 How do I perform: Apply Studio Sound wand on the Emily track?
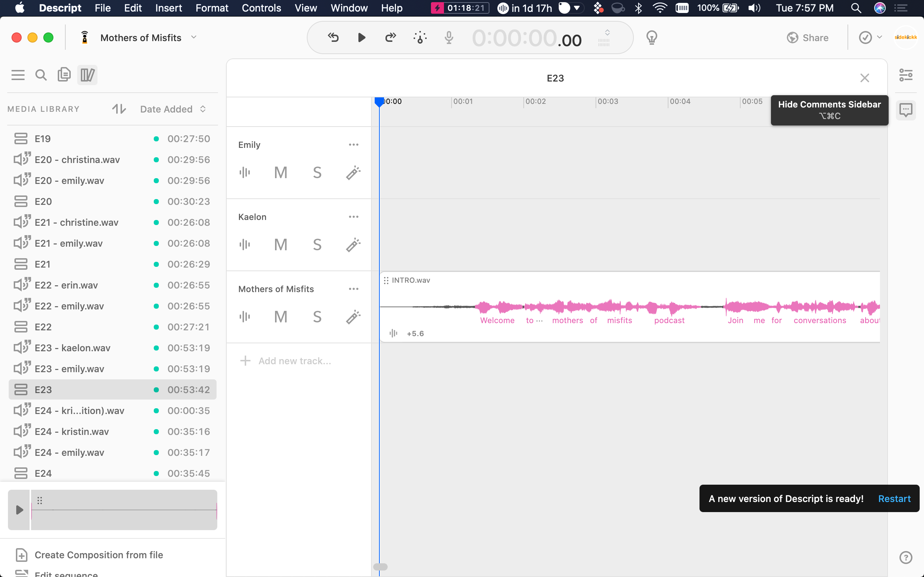click(x=353, y=172)
